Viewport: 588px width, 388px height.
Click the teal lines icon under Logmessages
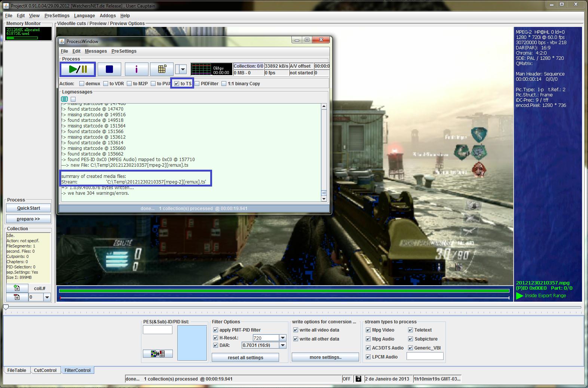[64, 99]
